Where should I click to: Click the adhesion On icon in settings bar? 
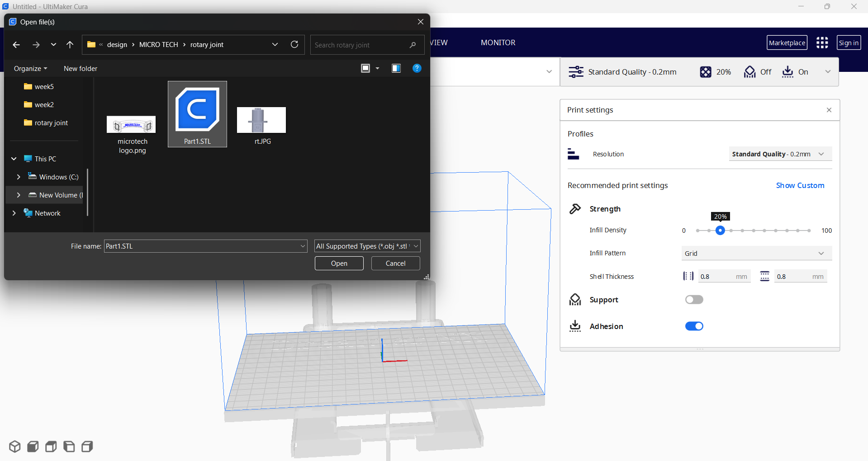click(x=787, y=72)
